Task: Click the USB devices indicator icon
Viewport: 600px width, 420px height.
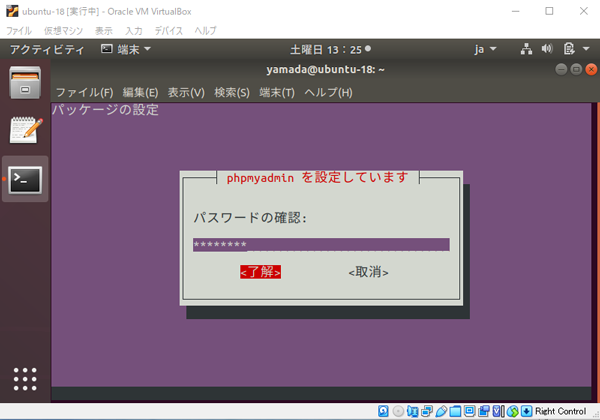Action: (x=441, y=411)
